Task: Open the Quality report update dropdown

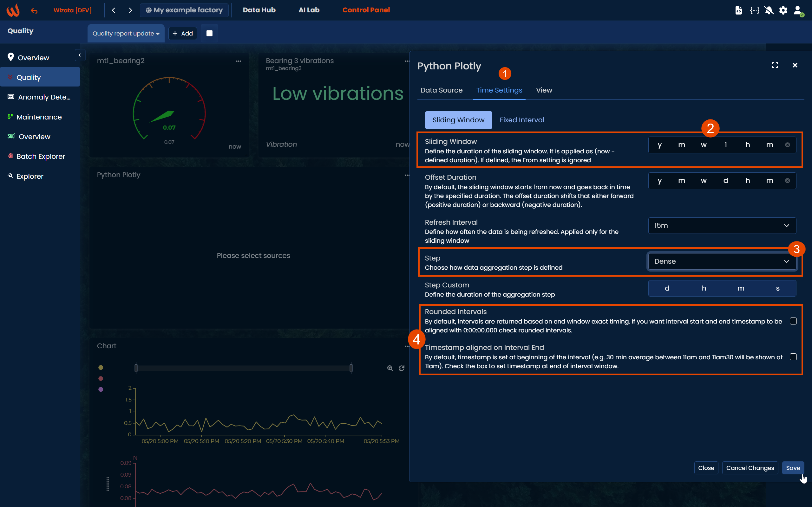Action: click(x=126, y=33)
